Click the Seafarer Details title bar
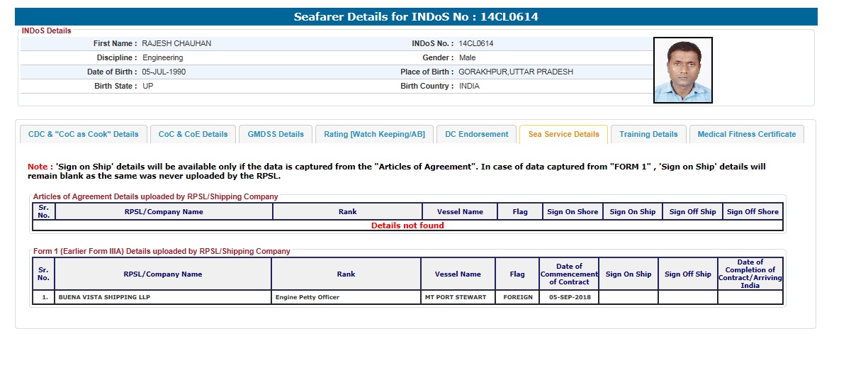868x390 pixels. [x=416, y=17]
